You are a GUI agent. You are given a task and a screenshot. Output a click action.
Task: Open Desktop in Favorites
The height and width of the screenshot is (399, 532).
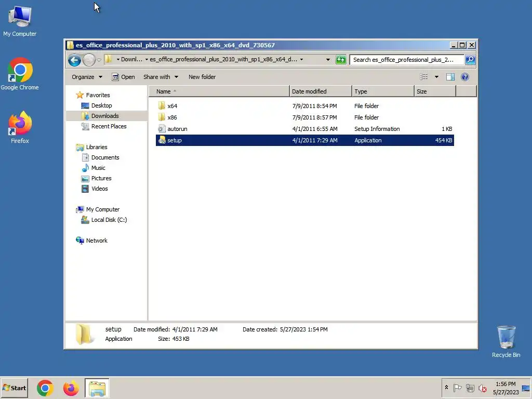click(101, 105)
